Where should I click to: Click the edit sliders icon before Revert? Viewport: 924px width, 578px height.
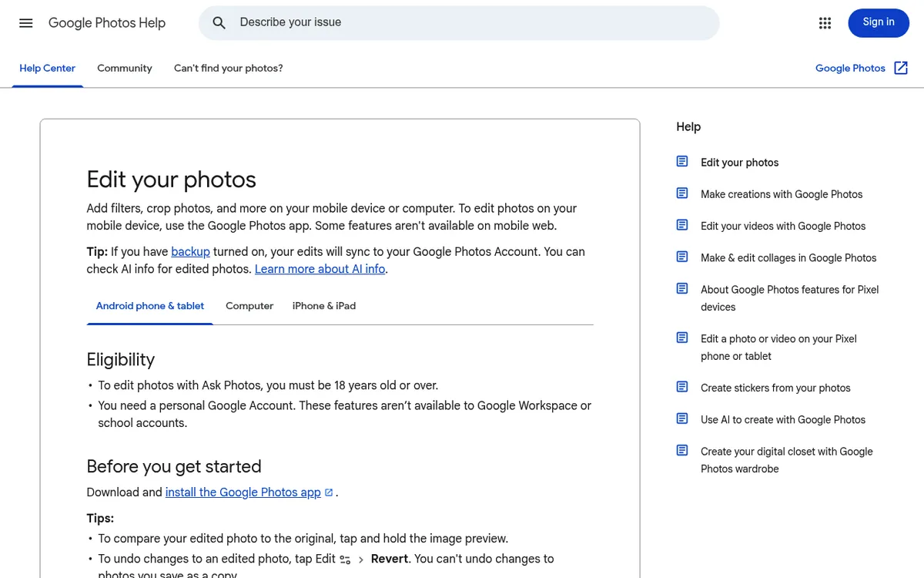345,560
